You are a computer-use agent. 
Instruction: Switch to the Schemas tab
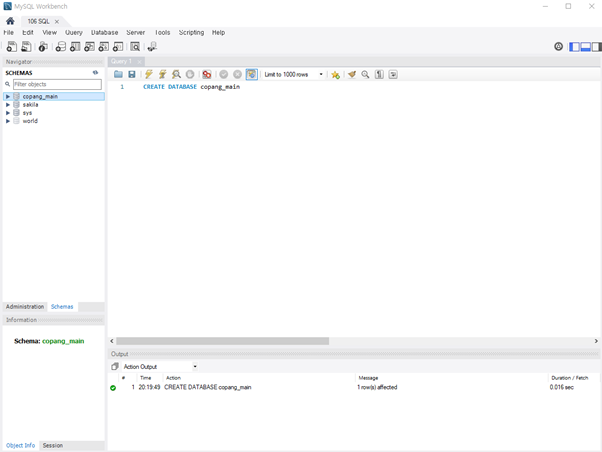tap(62, 306)
